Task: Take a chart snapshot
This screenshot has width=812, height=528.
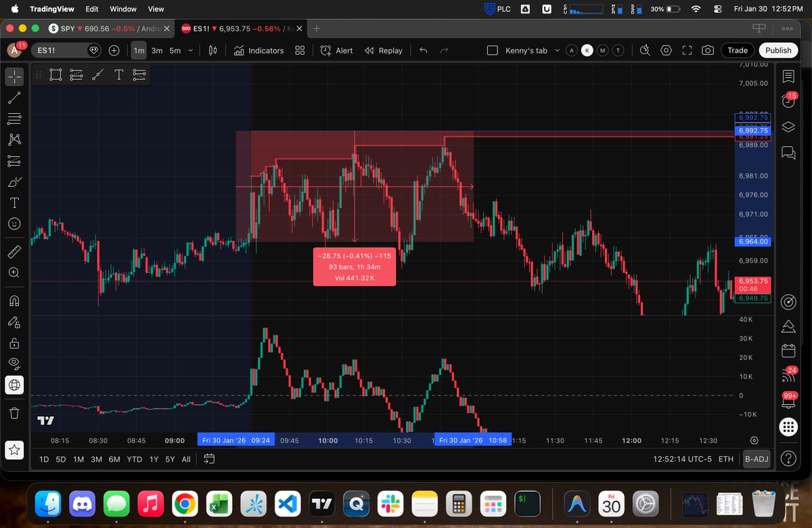Action: [x=708, y=50]
